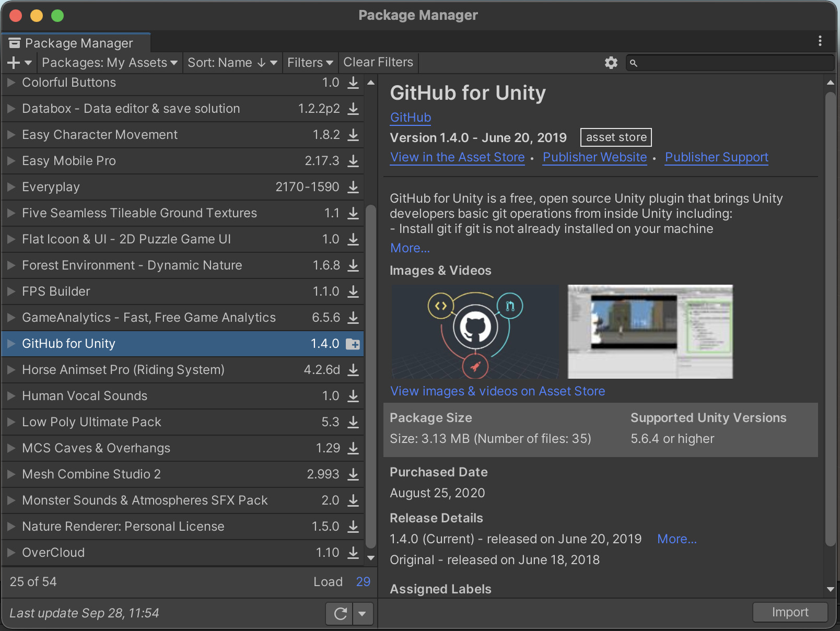This screenshot has width=840, height=631.
Task: Open the Publisher Support link
Action: coord(717,157)
